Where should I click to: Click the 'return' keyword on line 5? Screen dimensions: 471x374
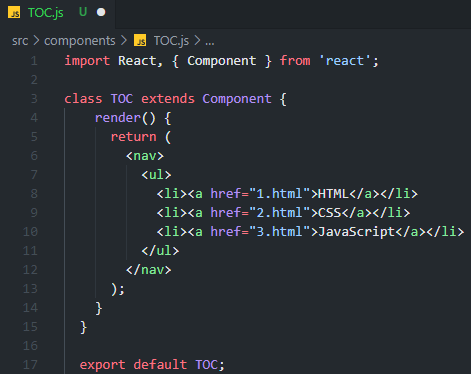[133, 137]
